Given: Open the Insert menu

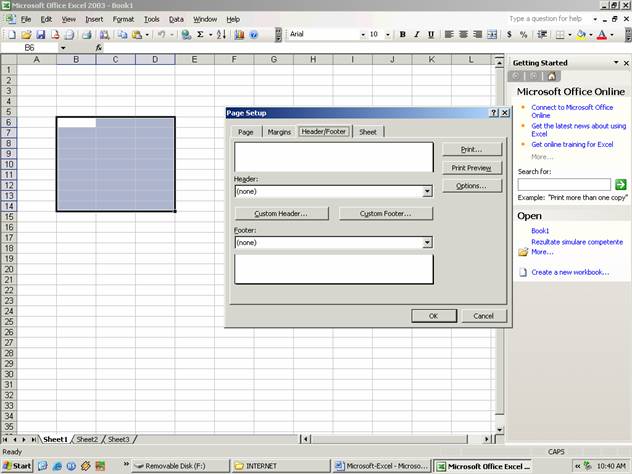Looking at the screenshot, I should click(94, 19).
